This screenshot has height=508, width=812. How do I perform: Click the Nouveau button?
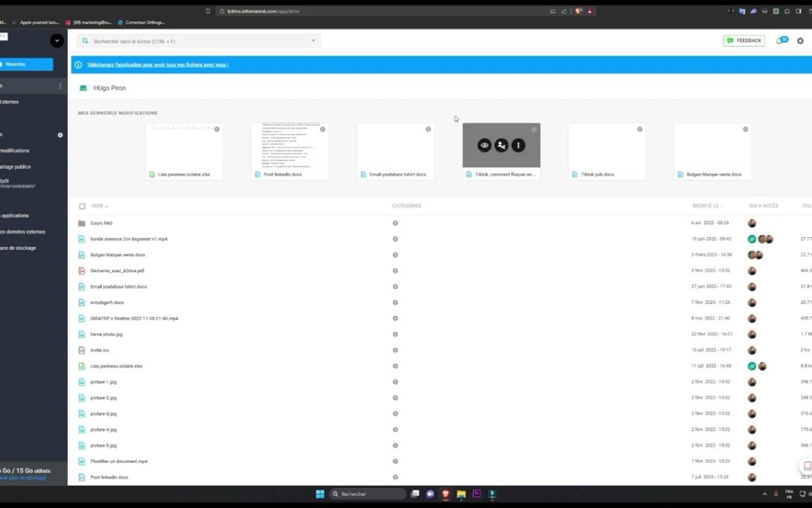pos(26,64)
